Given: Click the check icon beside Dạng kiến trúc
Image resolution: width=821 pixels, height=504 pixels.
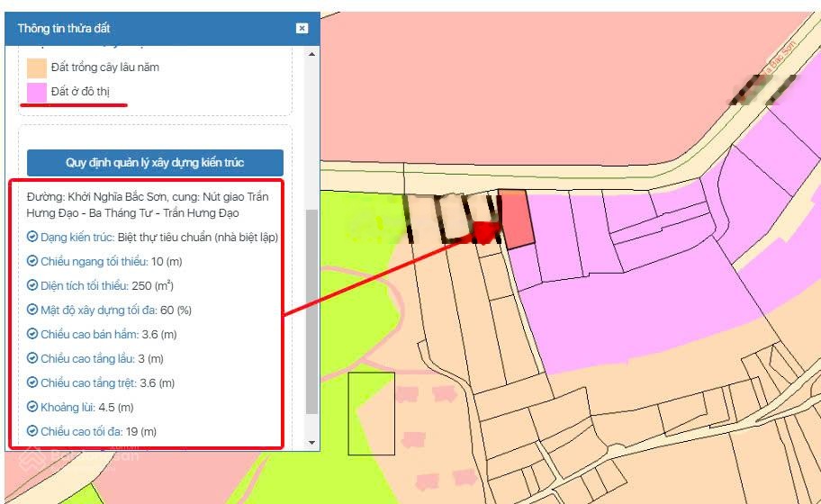Looking at the screenshot, I should click(32, 237).
